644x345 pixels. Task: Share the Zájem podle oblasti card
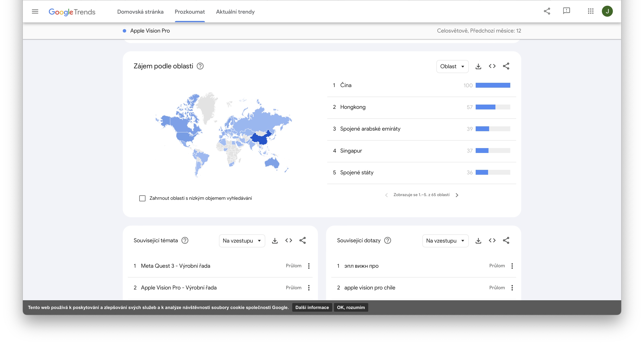pos(506,66)
